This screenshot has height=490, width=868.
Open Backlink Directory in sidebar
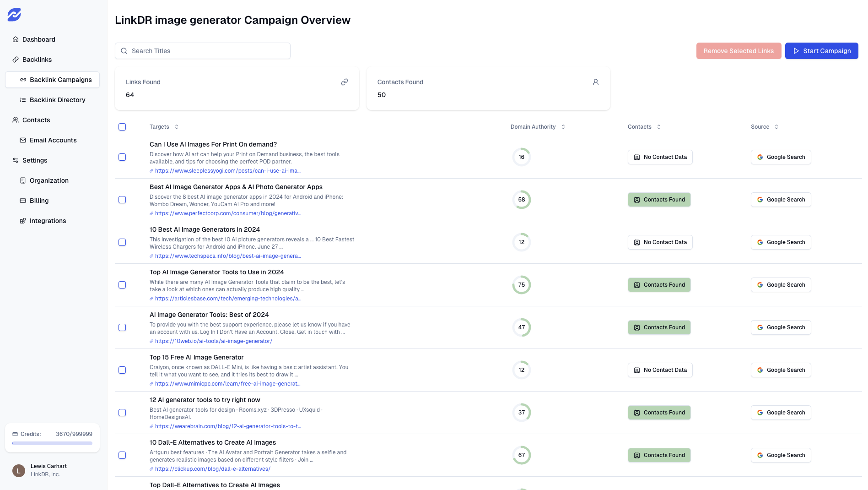click(57, 100)
